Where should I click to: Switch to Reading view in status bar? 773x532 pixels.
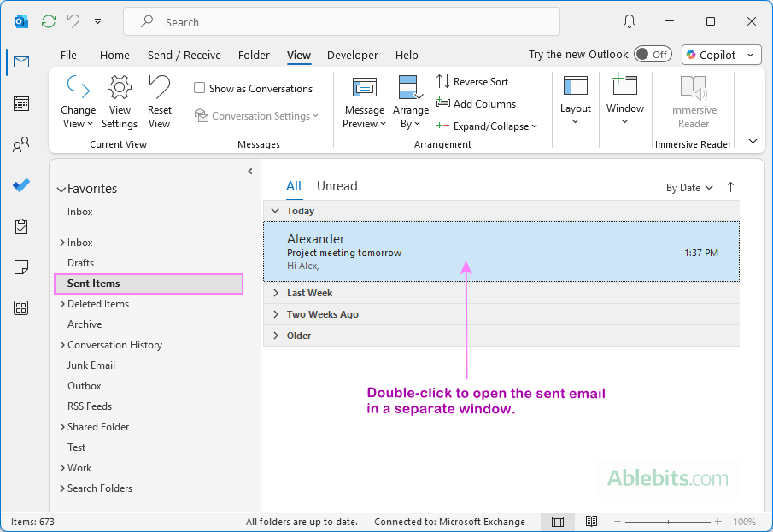click(x=591, y=522)
